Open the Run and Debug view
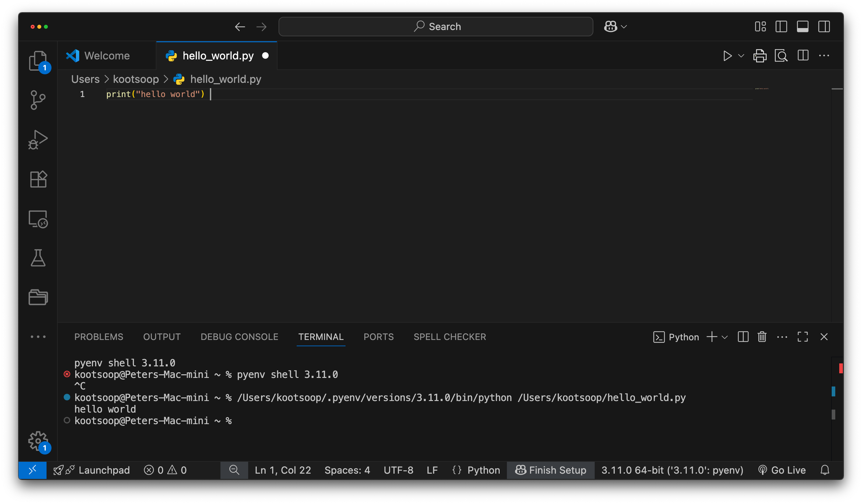The height and width of the screenshot is (504, 862). click(x=38, y=140)
